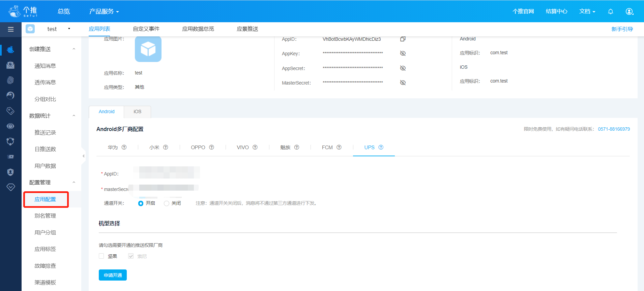Copy the AppID value

pos(403,39)
